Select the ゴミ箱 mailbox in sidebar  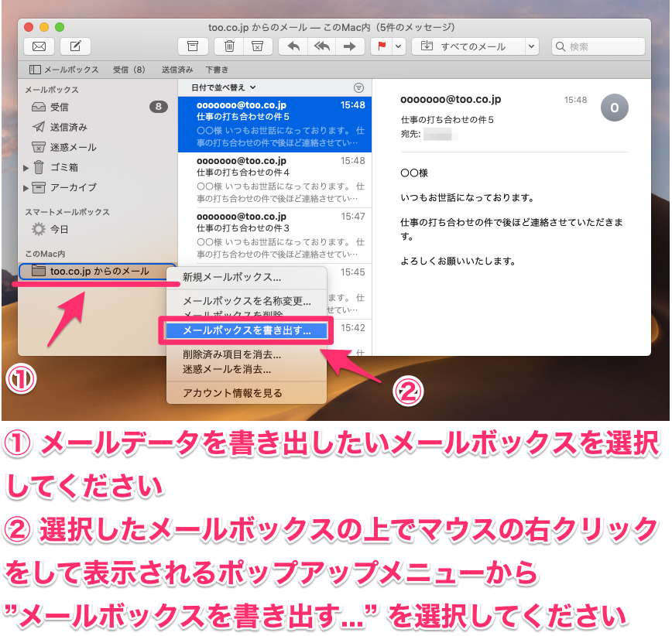point(98,167)
